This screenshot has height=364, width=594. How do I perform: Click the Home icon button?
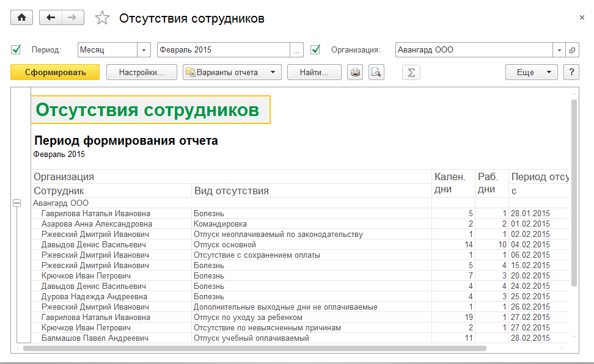21,18
